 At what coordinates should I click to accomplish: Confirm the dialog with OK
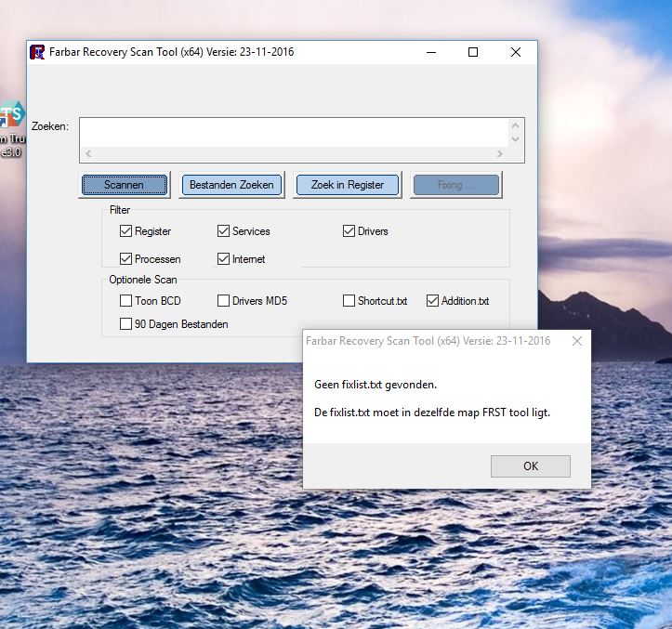click(x=531, y=466)
